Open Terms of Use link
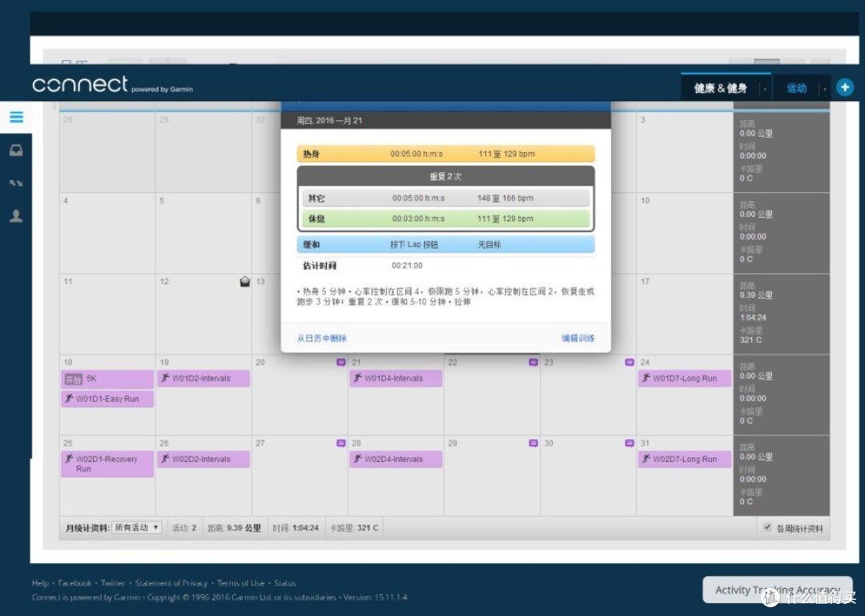Viewport: 865px width, 616px height. point(240,583)
